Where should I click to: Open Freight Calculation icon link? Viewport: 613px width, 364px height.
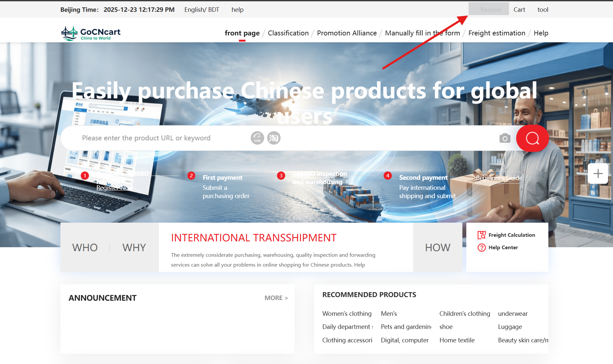[x=481, y=235]
